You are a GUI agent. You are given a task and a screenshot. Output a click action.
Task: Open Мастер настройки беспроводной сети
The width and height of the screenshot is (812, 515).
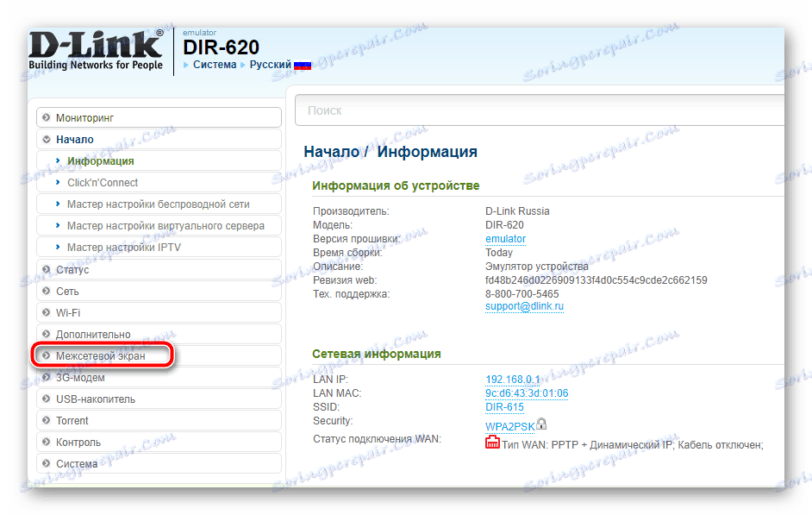(x=159, y=204)
